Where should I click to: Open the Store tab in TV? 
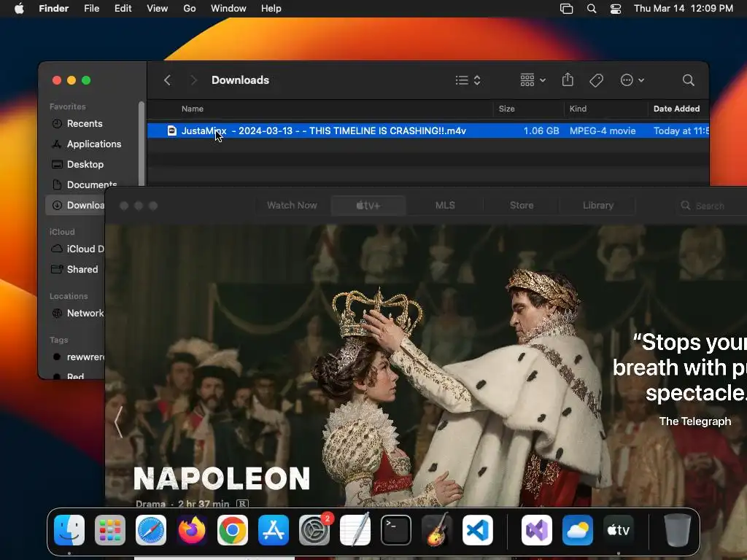click(x=521, y=205)
